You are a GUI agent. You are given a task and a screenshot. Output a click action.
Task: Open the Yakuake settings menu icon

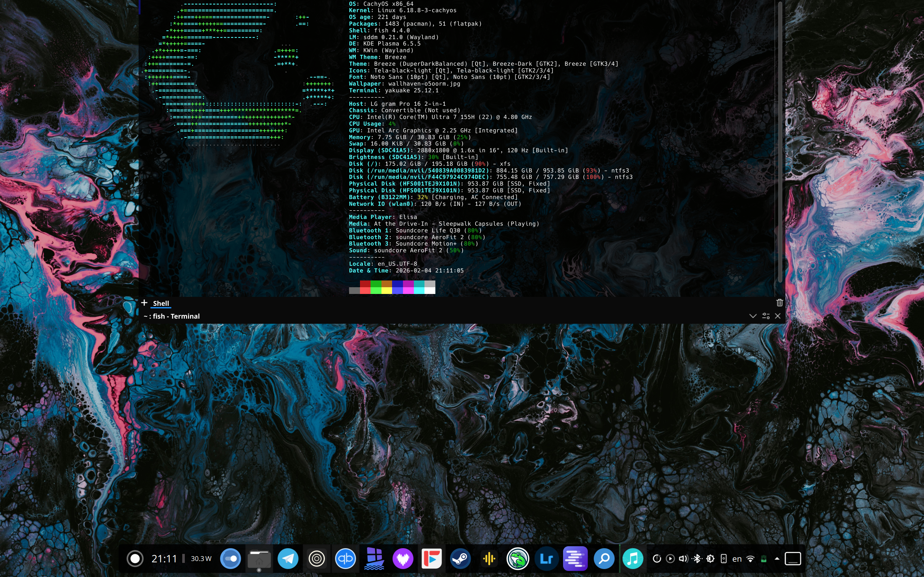(x=766, y=316)
